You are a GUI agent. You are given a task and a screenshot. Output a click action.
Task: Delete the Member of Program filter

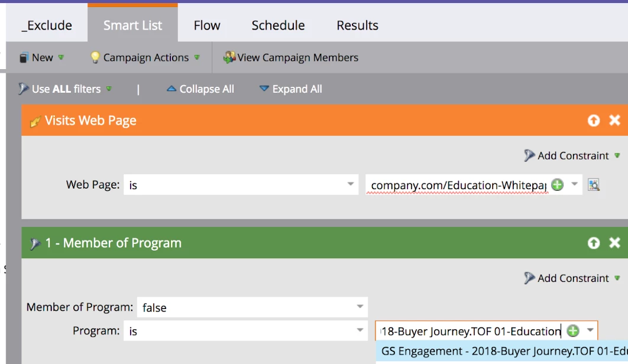click(x=615, y=243)
